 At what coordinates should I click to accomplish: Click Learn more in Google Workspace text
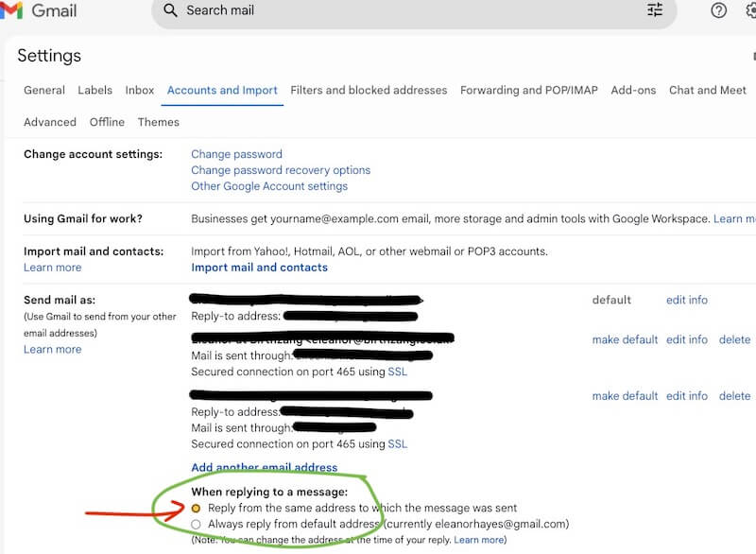tap(734, 219)
